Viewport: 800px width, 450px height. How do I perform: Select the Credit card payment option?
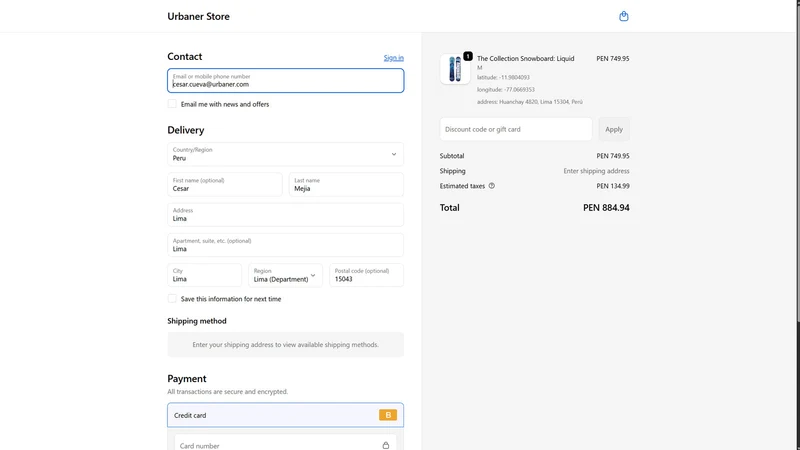click(x=285, y=415)
